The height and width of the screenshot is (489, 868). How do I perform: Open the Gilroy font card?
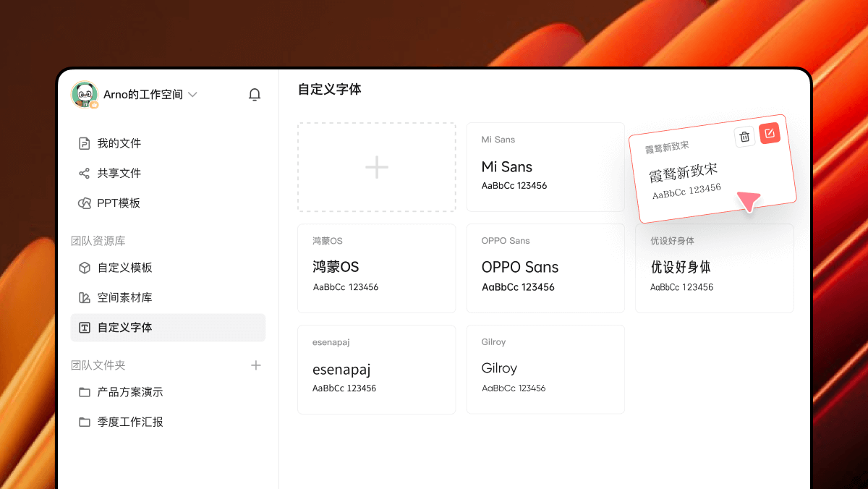(545, 369)
